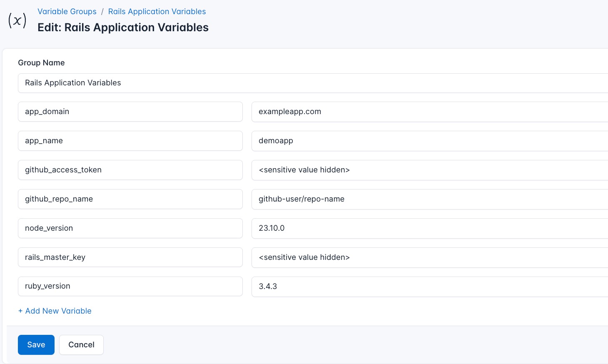
Task: Click the github_access_token name field
Action: tap(130, 170)
